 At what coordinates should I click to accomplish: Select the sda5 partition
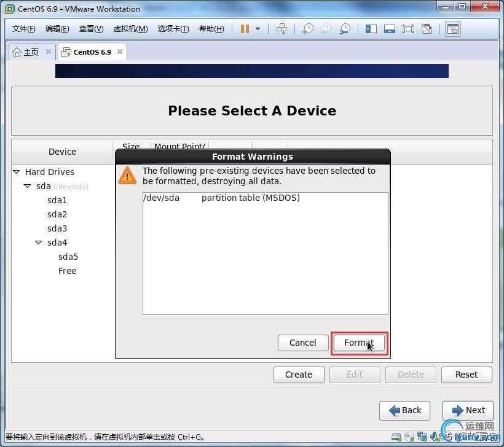click(x=68, y=257)
